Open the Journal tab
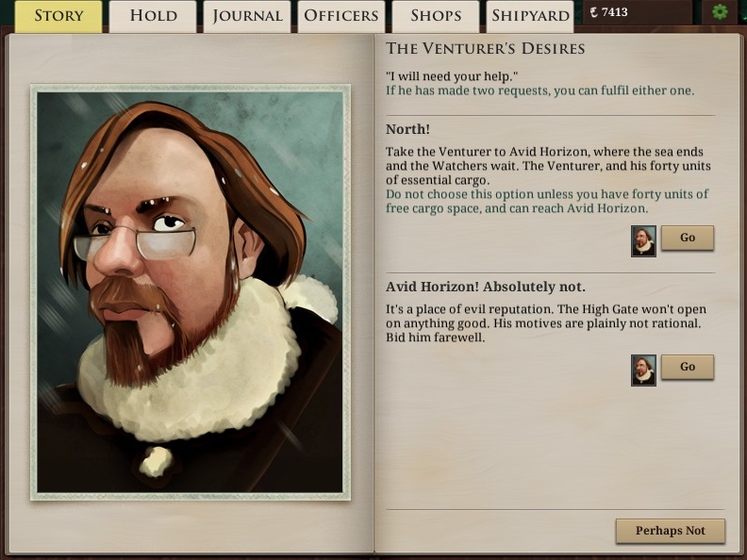The image size is (747, 560). [247, 16]
